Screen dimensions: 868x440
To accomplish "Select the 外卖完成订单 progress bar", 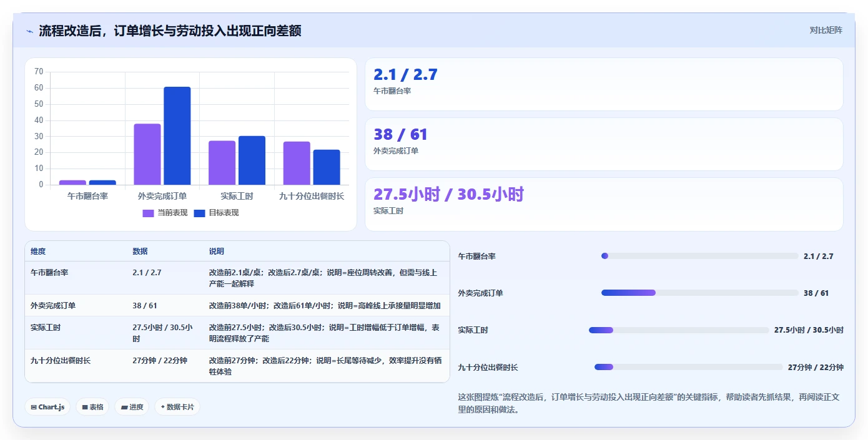I will 699,293.
